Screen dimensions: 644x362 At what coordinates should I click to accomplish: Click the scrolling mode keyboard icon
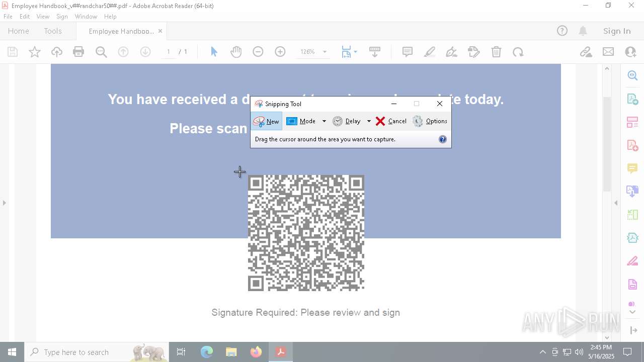[375, 52]
